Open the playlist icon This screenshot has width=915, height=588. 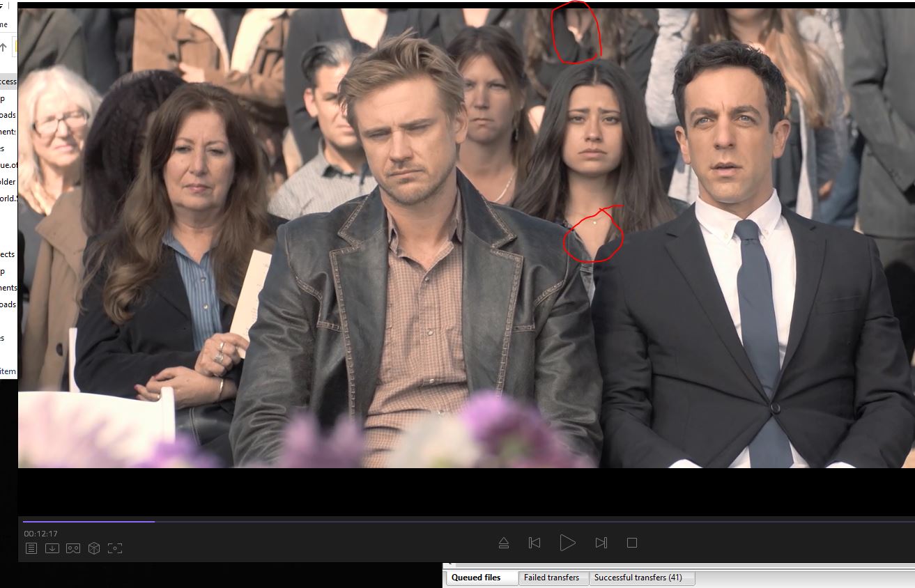(x=31, y=548)
